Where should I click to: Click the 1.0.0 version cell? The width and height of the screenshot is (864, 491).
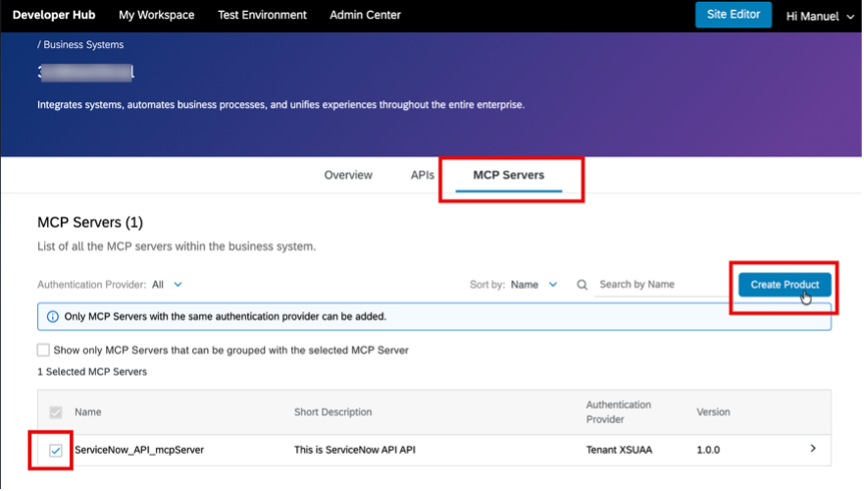click(x=708, y=450)
